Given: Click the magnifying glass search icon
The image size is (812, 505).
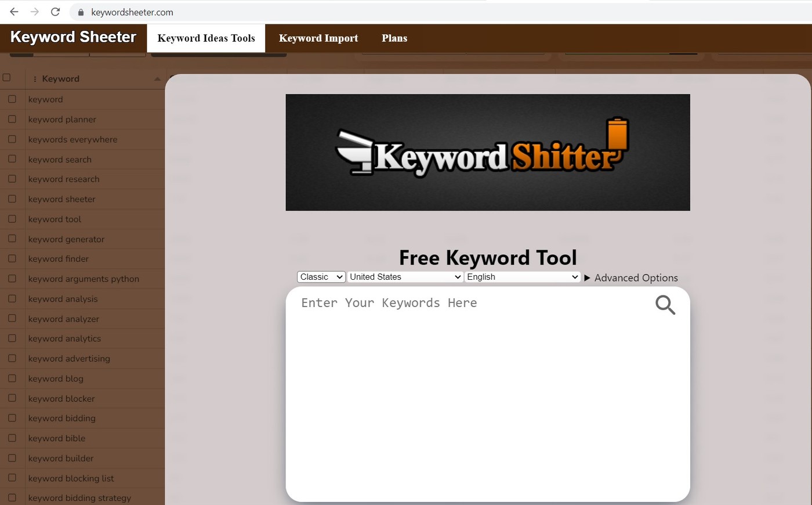Looking at the screenshot, I should 665,305.
